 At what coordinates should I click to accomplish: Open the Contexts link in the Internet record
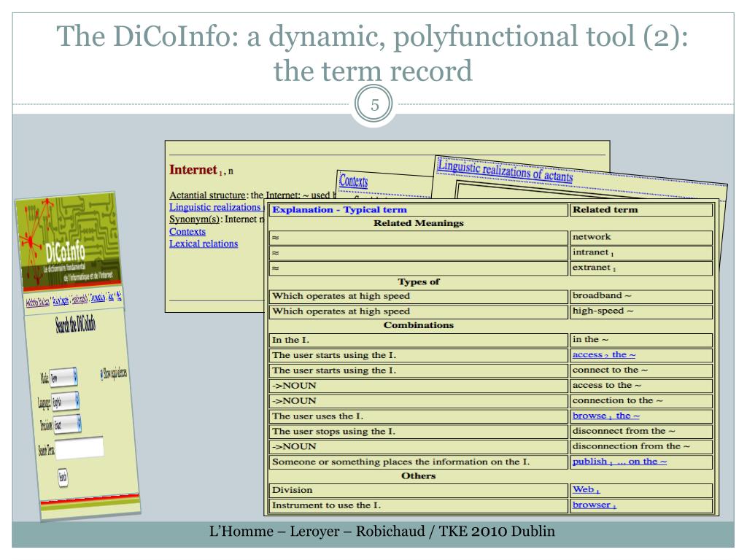coord(187,231)
